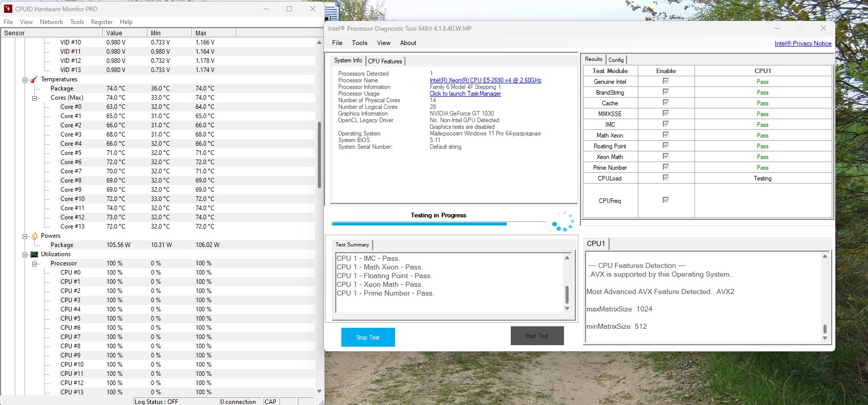Click the Sensor column header

click(51, 33)
